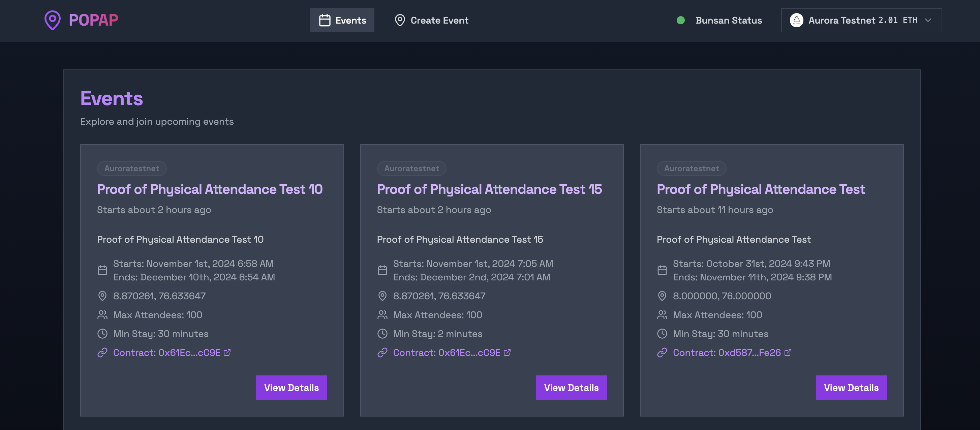
Task: Open the Create Event page
Action: pos(431,20)
